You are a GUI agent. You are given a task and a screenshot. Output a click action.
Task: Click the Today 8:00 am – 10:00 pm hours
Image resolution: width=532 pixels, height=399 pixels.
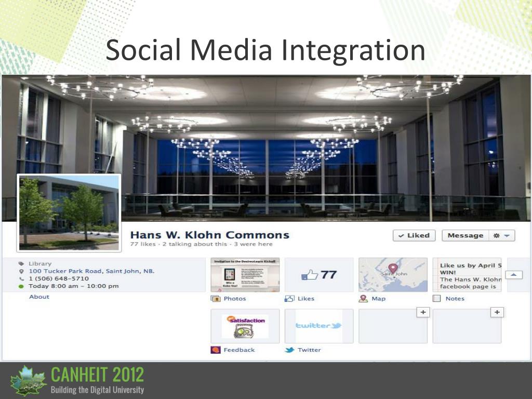pos(74,286)
